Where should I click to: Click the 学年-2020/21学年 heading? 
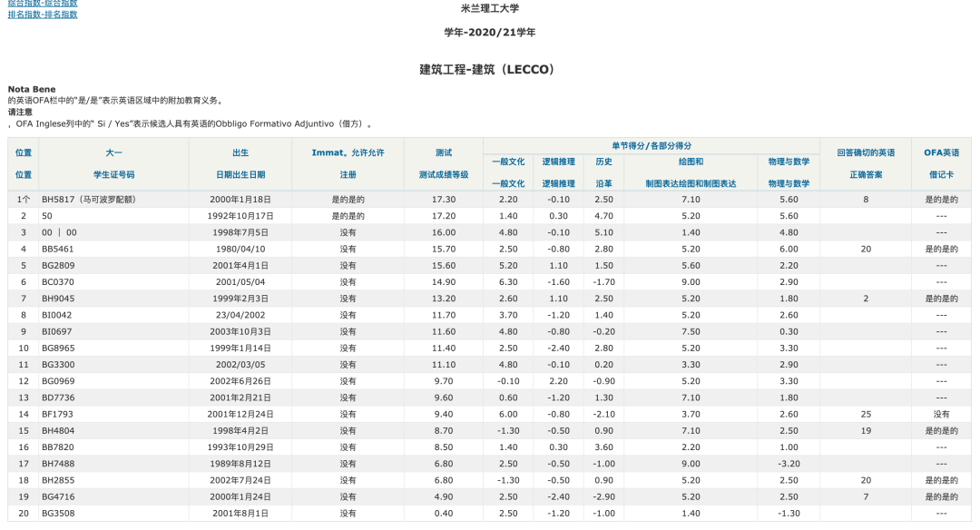pyautogui.click(x=490, y=33)
